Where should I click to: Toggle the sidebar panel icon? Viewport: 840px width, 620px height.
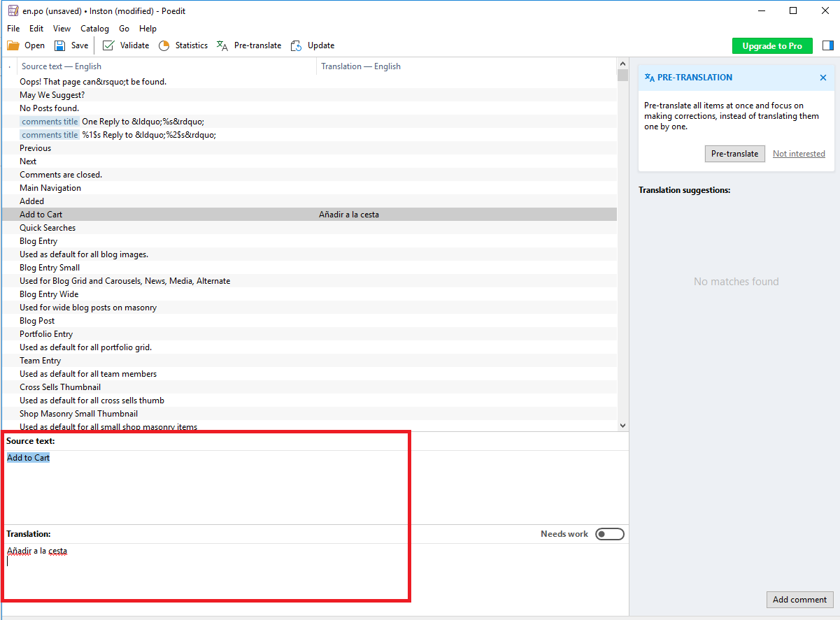click(828, 45)
